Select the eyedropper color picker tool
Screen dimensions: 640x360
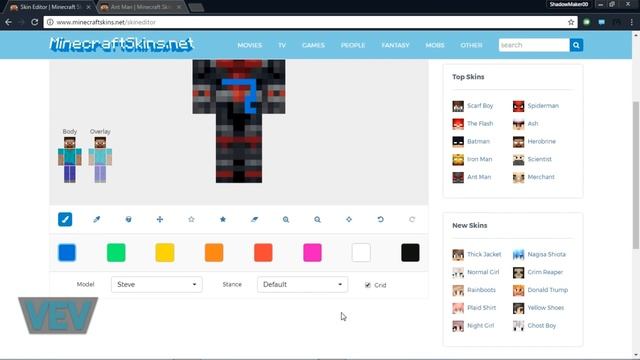(97, 219)
